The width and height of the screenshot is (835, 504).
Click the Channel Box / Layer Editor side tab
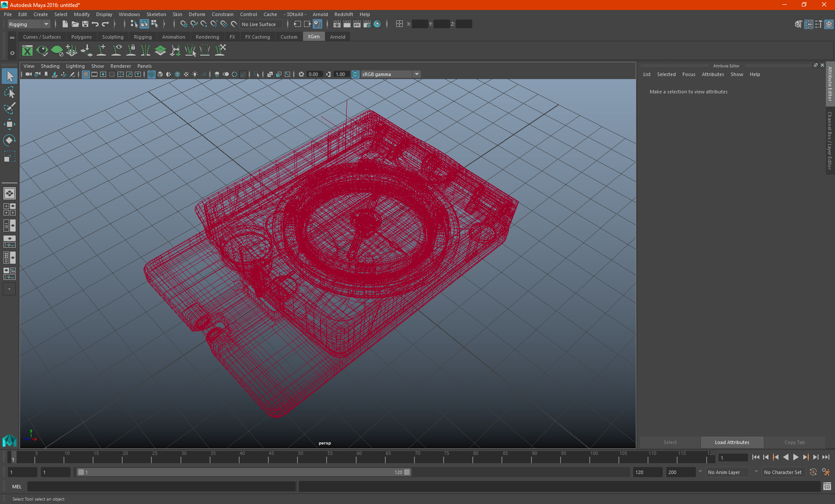[x=830, y=140]
